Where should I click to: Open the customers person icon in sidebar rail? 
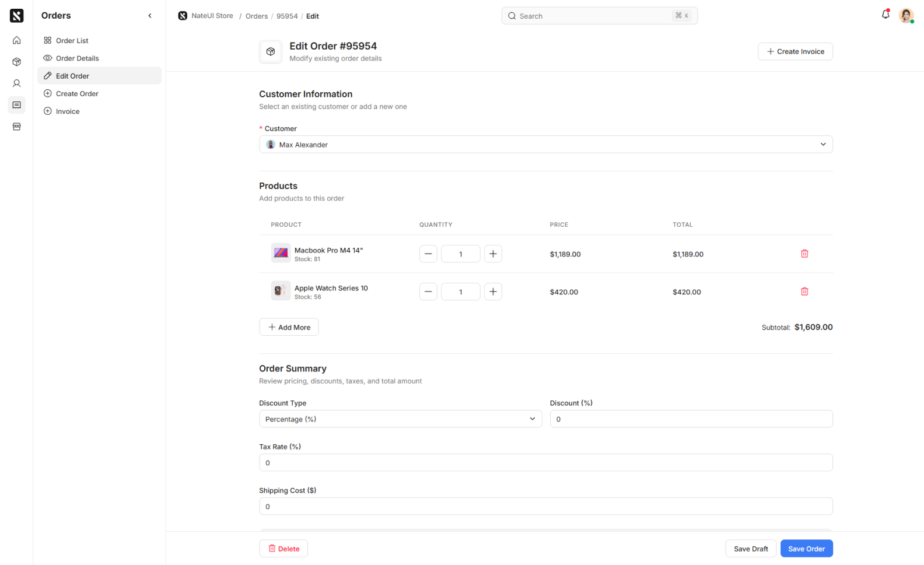click(x=16, y=83)
